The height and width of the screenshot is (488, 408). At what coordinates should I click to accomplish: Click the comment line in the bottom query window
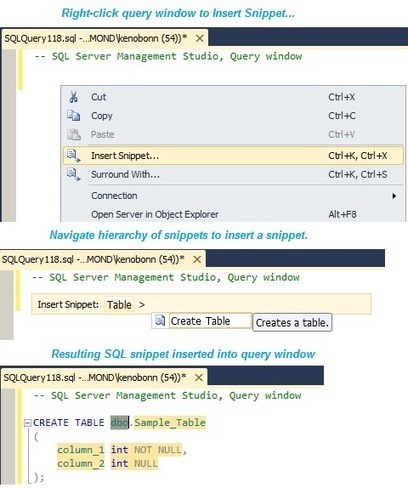(x=167, y=396)
